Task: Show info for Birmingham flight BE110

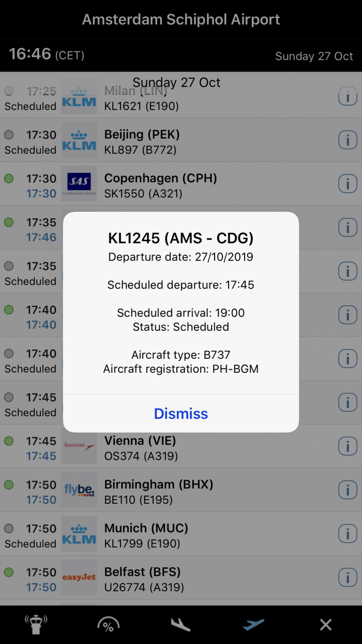Action: click(348, 490)
